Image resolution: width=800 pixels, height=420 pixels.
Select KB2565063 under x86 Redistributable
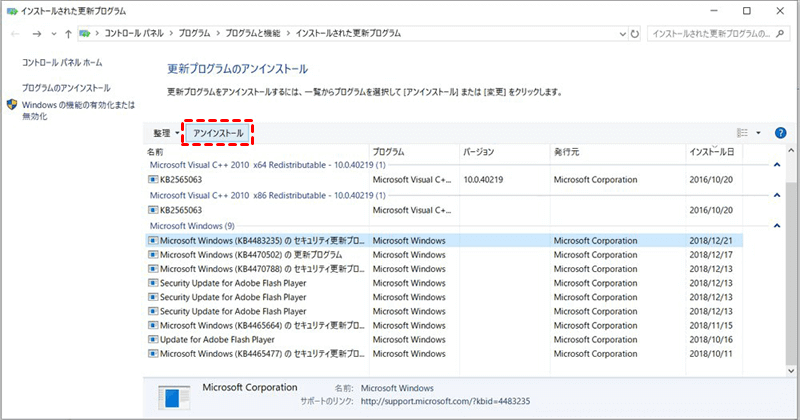coord(444,210)
